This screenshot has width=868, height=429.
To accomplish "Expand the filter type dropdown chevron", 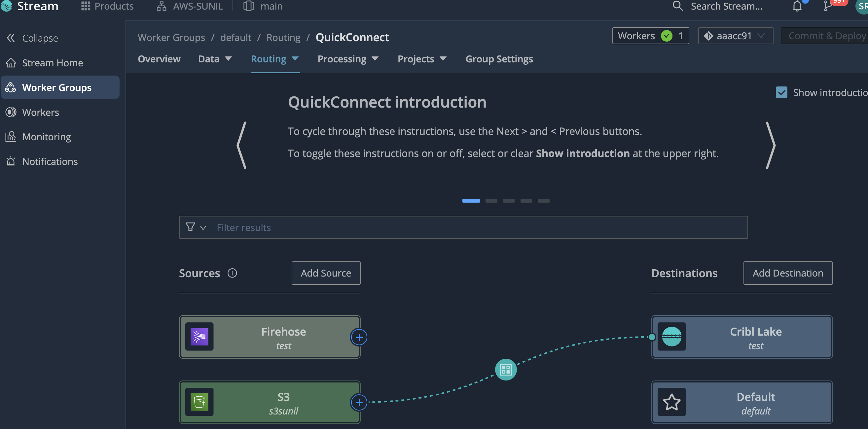I will tap(203, 228).
